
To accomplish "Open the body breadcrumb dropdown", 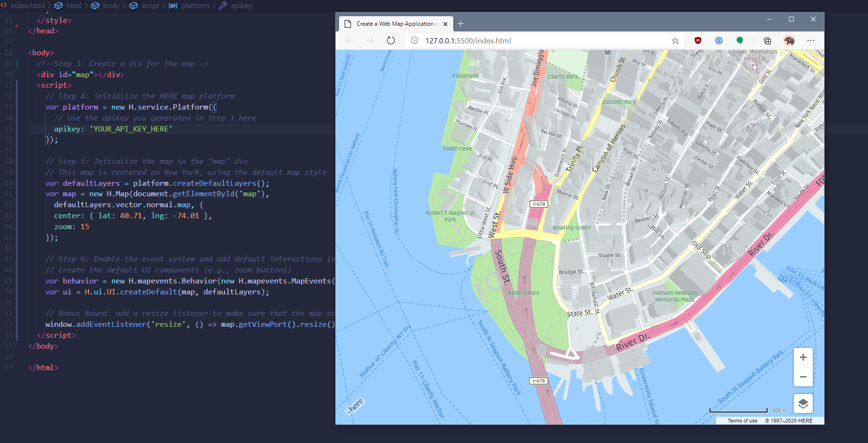I will pyautogui.click(x=111, y=6).
